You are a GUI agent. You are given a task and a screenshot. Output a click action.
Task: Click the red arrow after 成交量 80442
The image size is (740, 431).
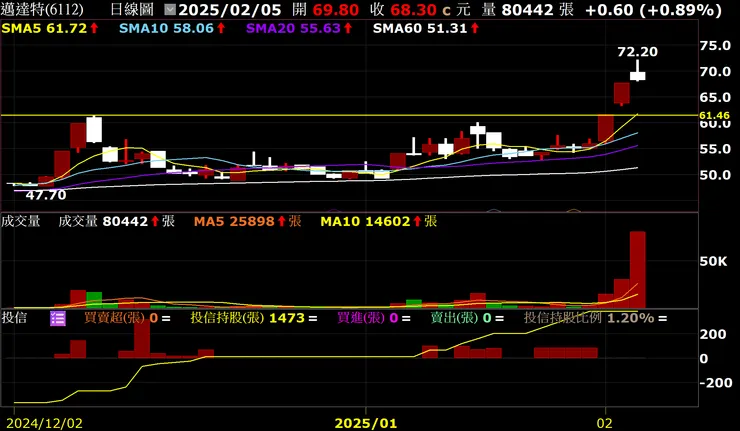(155, 221)
